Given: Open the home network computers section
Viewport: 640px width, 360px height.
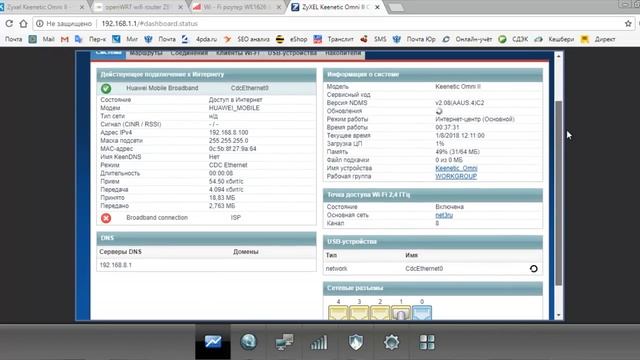Looking at the screenshot, I should tap(284, 342).
